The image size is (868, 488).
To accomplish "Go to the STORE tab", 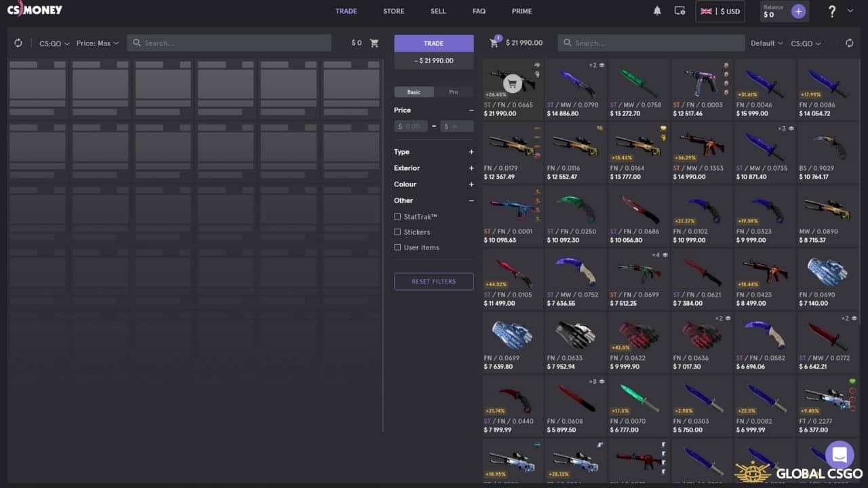I will click(x=393, y=12).
